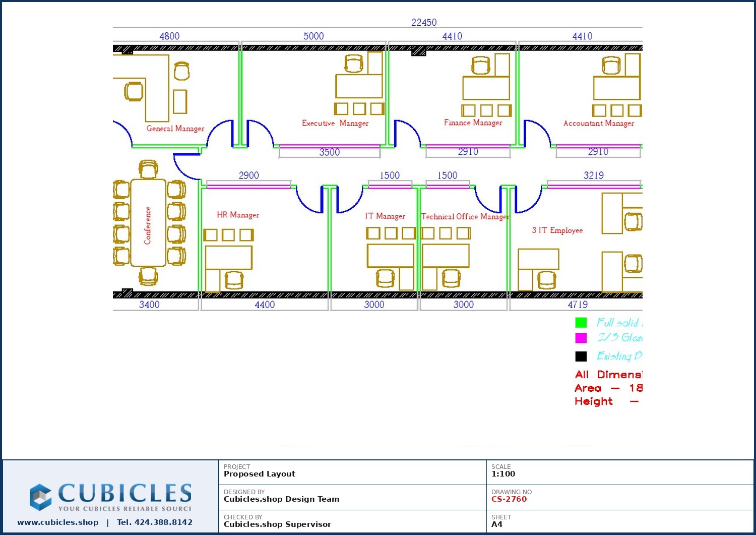This screenshot has height=535, width=756.
Task: Click the red Height note
Action: (607, 401)
